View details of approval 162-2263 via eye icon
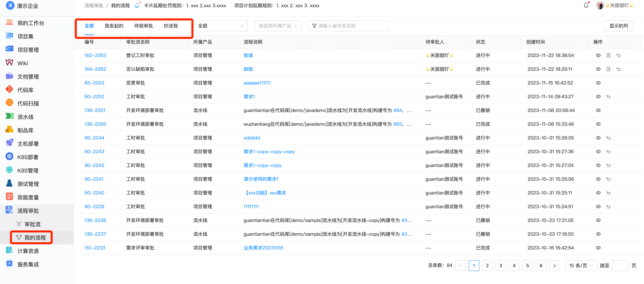 pyautogui.click(x=599, y=55)
